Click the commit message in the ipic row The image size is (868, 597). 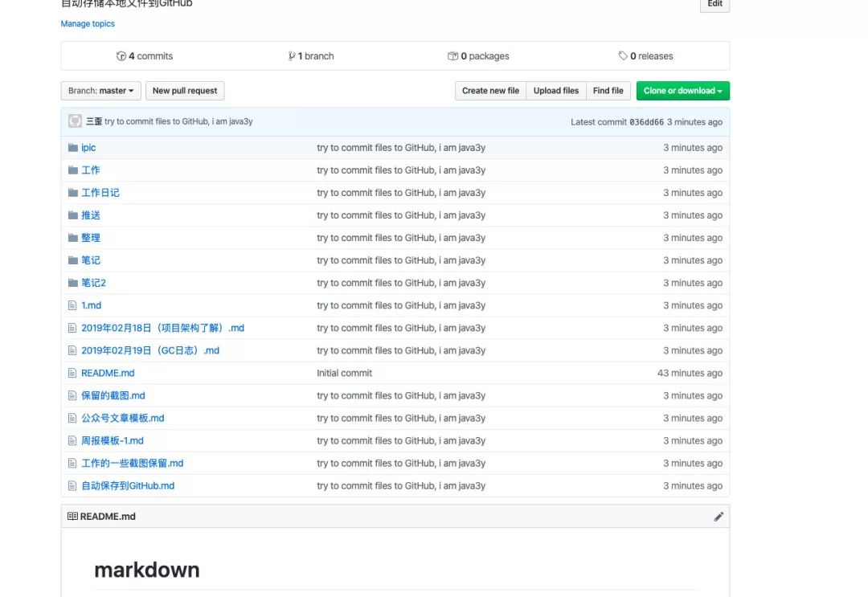(x=401, y=148)
